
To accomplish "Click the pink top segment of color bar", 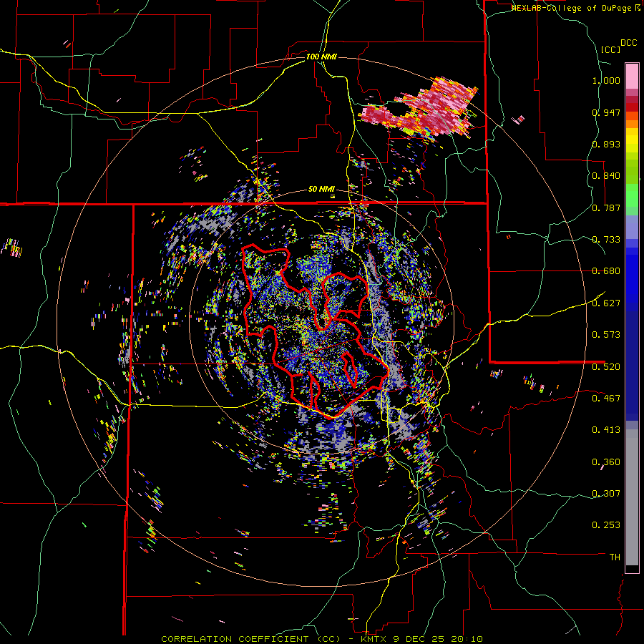I will point(632,76).
